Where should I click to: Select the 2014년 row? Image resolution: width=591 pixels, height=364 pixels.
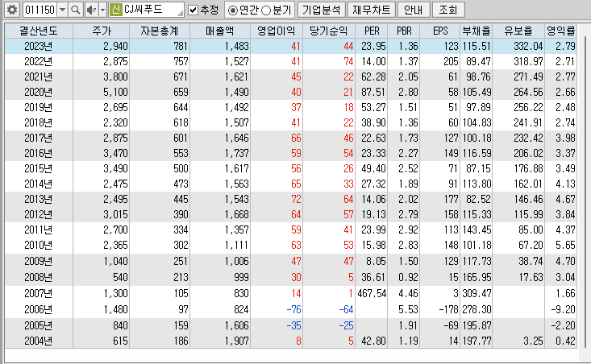[290, 184]
